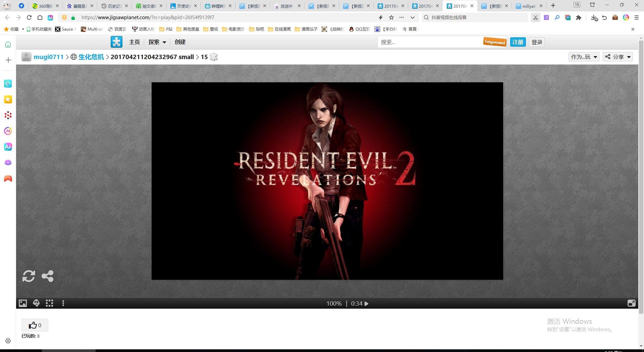The height and width of the screenshot is (352, 644).
Task: Open the sidebar red game controller icon
Action: (8, 179)
